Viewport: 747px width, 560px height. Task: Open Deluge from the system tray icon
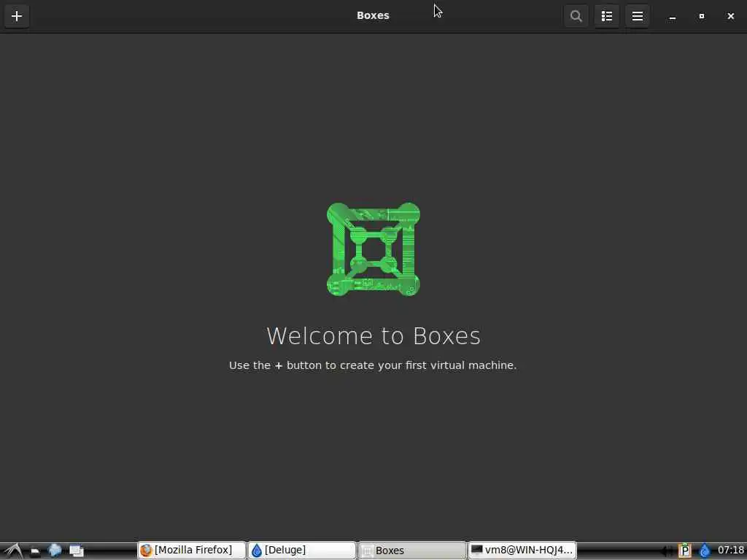[x=704, y=551]
